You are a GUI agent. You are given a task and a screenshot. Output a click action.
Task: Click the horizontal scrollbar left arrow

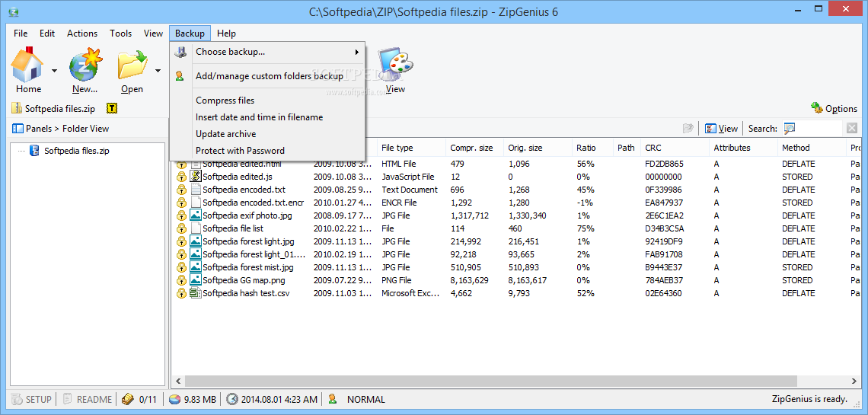pyautogui.click(x=178, y=381)
